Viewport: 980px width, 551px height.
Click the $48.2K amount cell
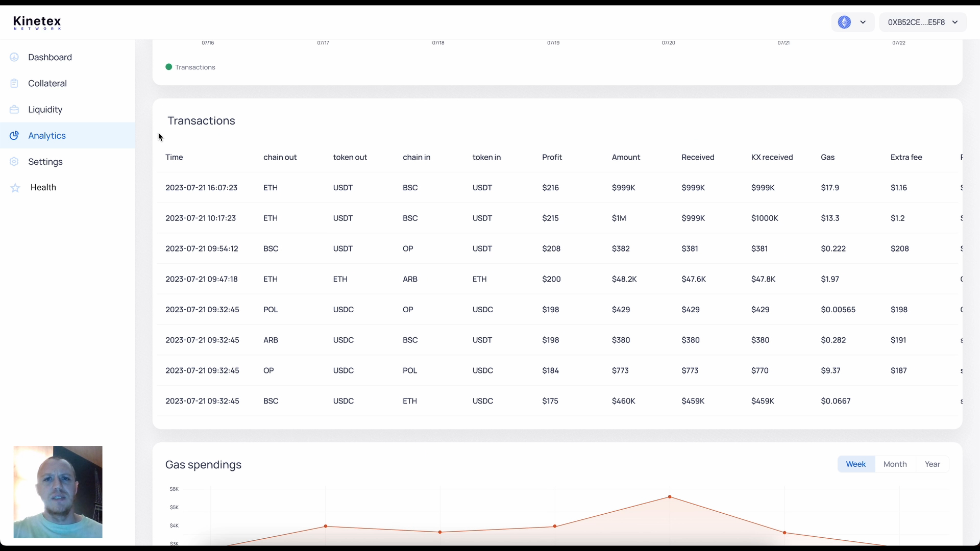(624, 279)
